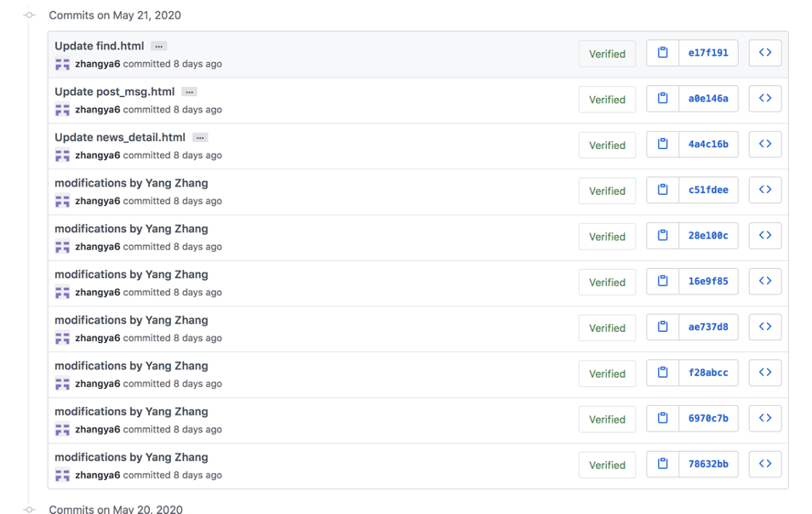This screenshot has width=812, height=514.
Task: Browse repository at commit e17f191
Action: tap(764, 53)
